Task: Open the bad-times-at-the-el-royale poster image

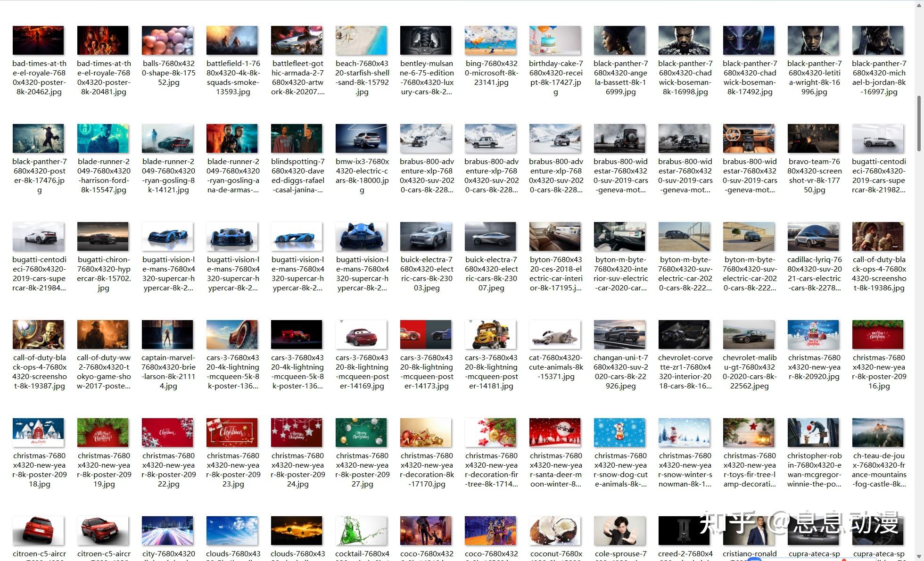Action: point(39,40)
